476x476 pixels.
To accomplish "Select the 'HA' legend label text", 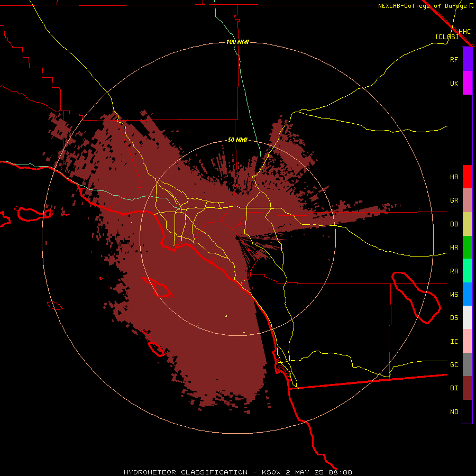I will [x=454, y=177].
